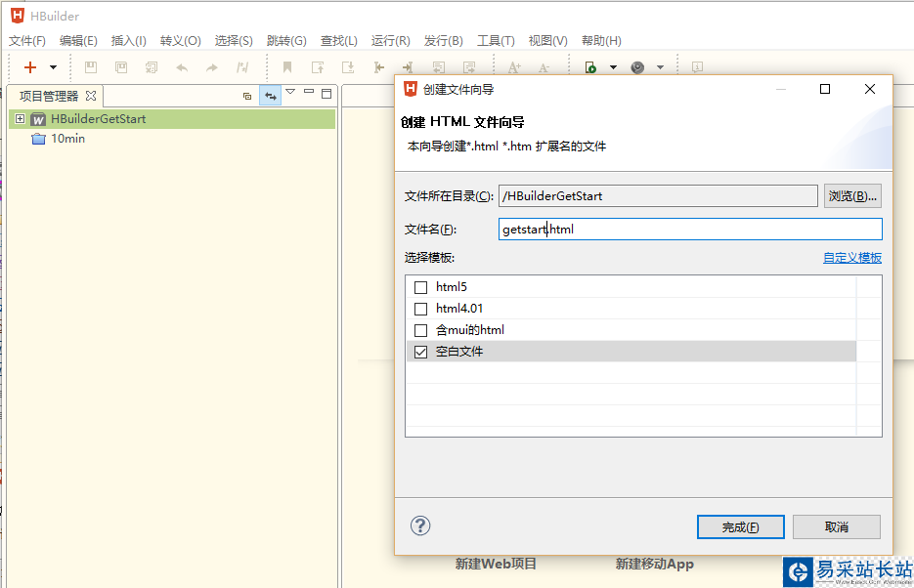
Task: Click the Redo arrow icon
Action: point(212,67)
